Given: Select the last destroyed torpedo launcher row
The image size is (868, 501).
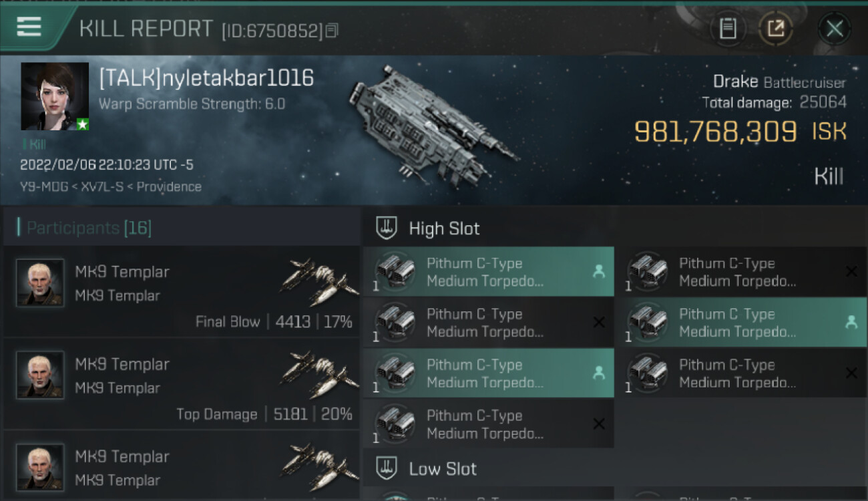Looking at the screenshot, I should 489,424.
